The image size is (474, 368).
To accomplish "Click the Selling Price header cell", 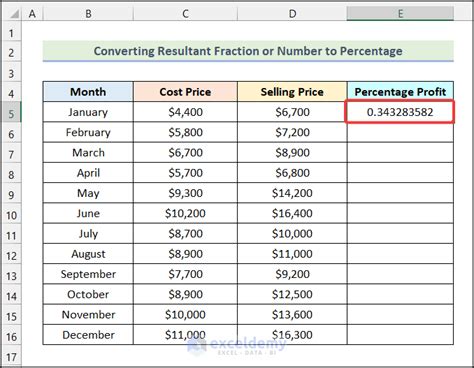I will 292,92.
